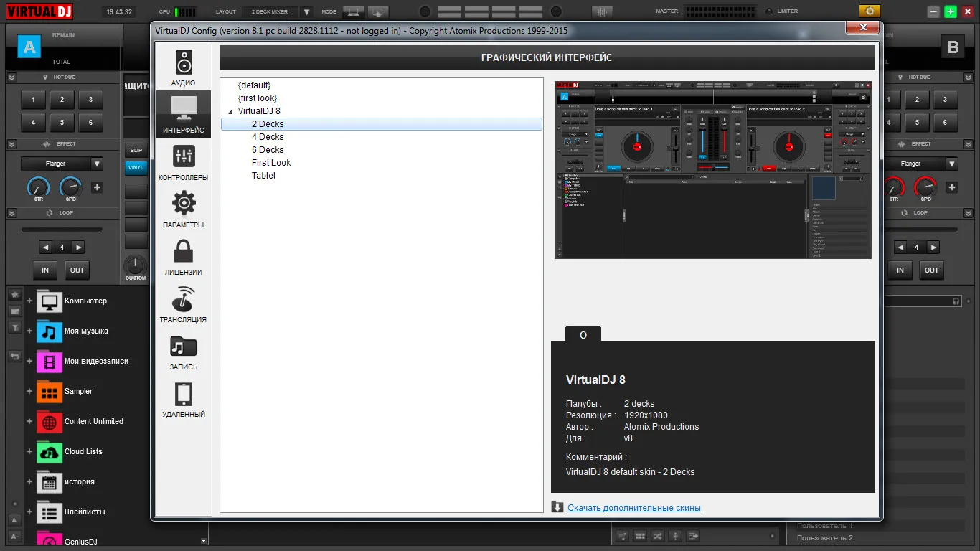Click deck B SPD red effect knob
980x551 pixels.
925,188
